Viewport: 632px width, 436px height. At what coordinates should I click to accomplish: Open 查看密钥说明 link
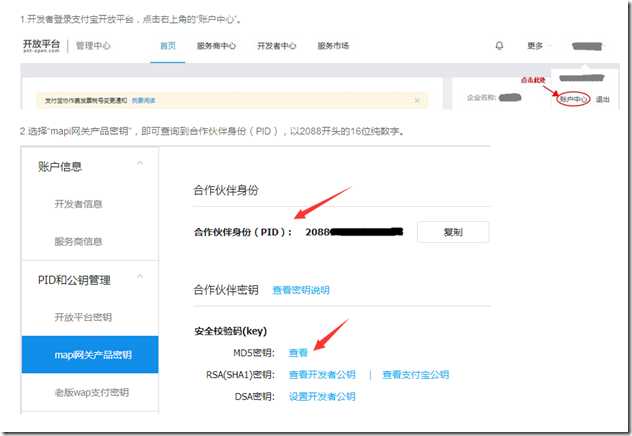pyautogui.click(x=301, y=290)
